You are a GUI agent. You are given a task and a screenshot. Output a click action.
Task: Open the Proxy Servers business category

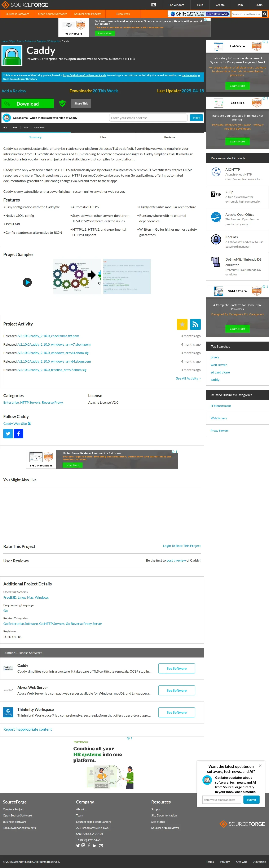click(219, 431)
